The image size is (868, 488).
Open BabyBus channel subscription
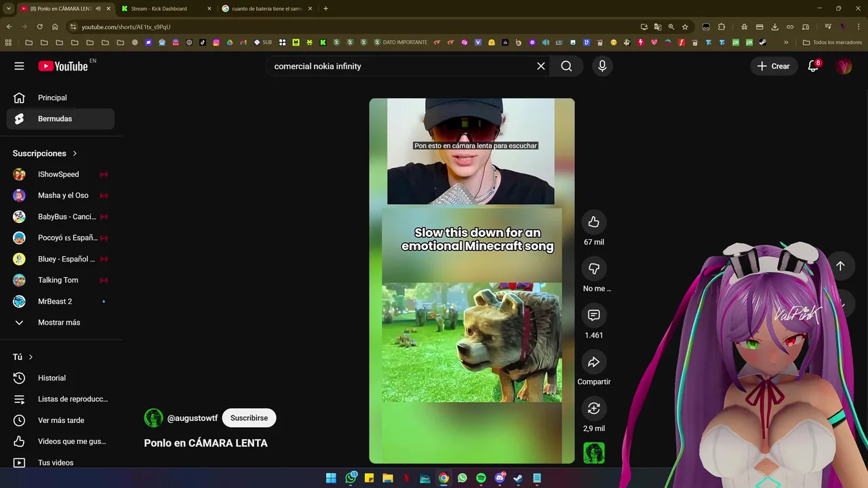tap(61, 217)
